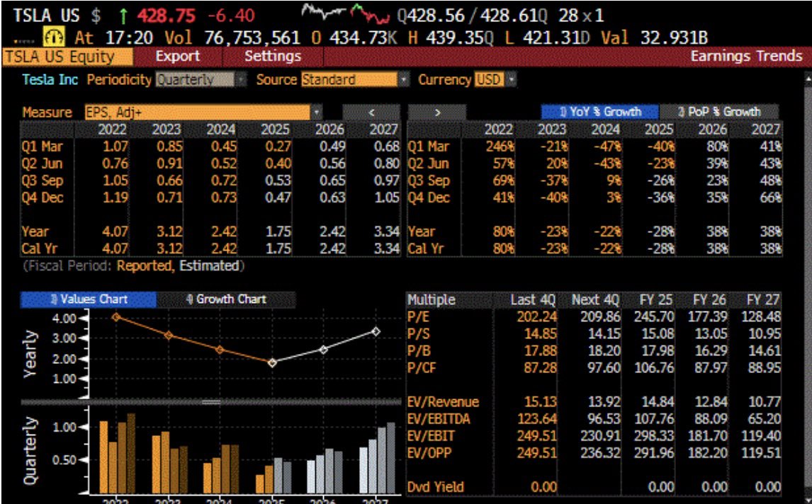Click the next period right-arrow button
The width and height of the screenshot is (812, 504).
[437, 113]
